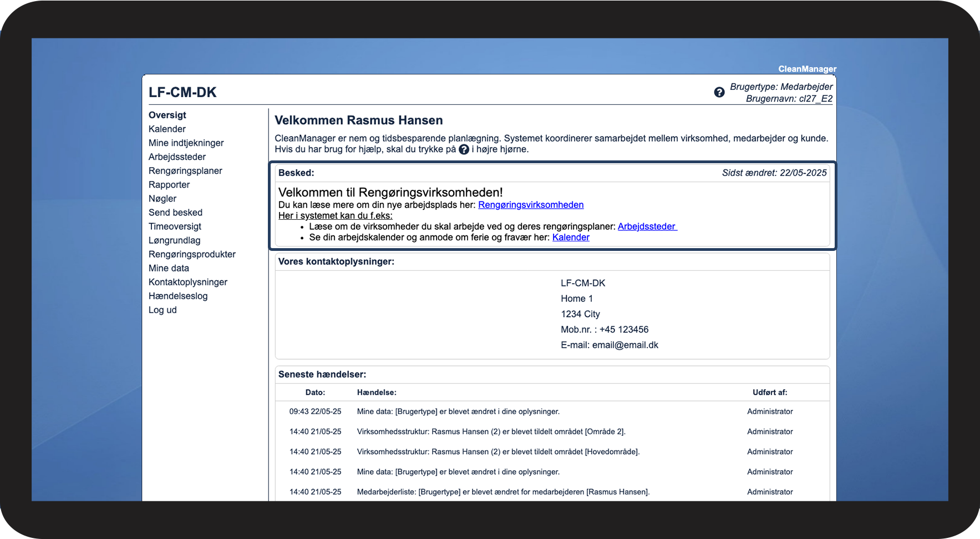The height and width of the screenshot is (539, 980).
Task: Click the 09:43 22/05-25 date cell
Action: tap(315, 411)
